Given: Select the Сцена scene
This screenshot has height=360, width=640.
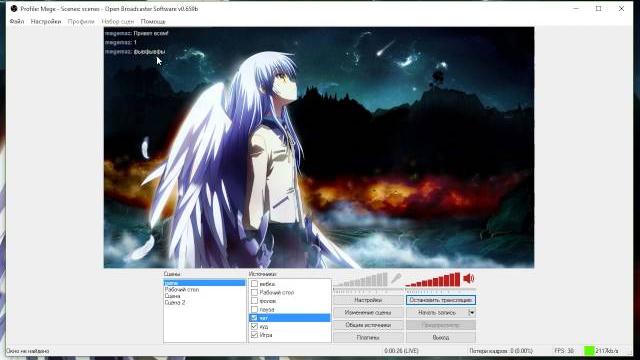Looking at the screenshot, I should [x=204, y=296].
